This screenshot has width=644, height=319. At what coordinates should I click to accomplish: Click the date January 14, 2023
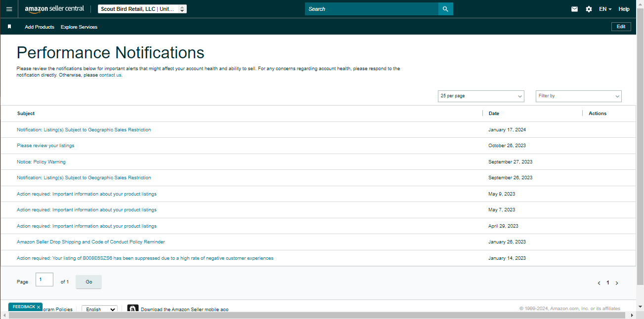507,258
